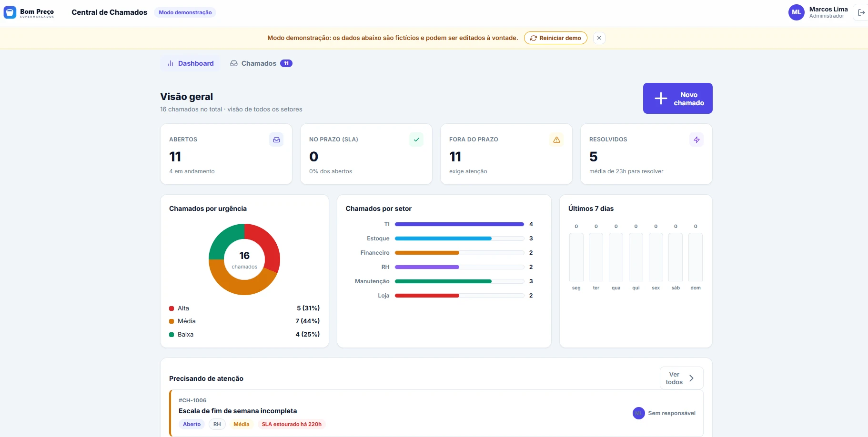
Task: Dismiss the demo mode banner
Action: (599, 38)
